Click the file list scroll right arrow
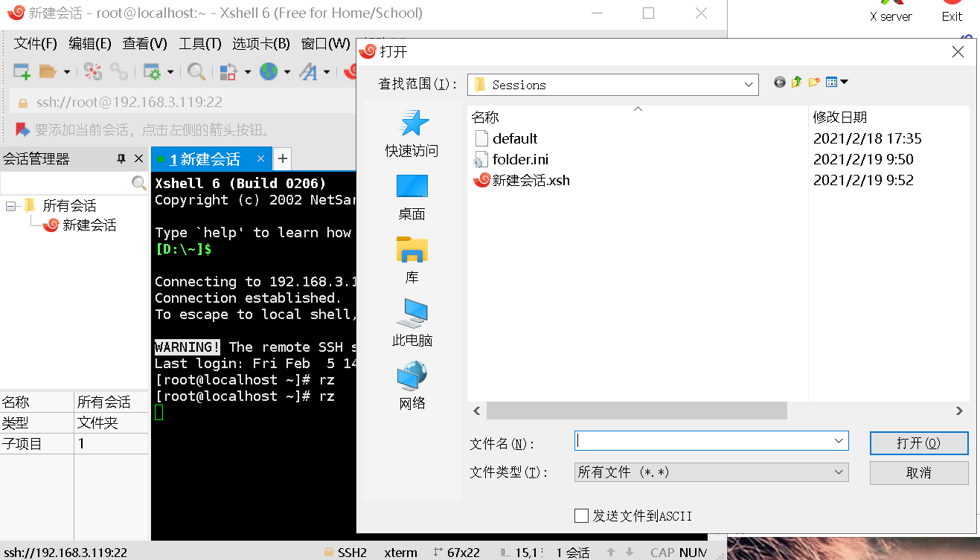 pyautogui.click(x=959, y=411)
